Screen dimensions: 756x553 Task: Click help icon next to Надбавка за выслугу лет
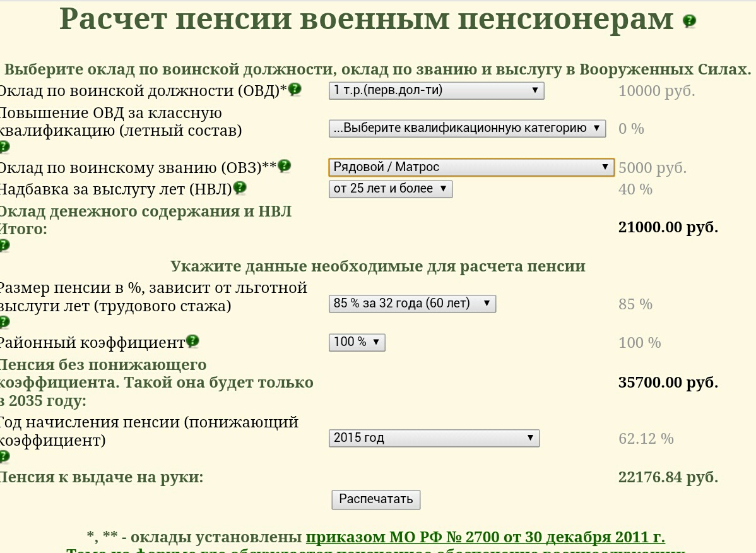click(240, 187)
